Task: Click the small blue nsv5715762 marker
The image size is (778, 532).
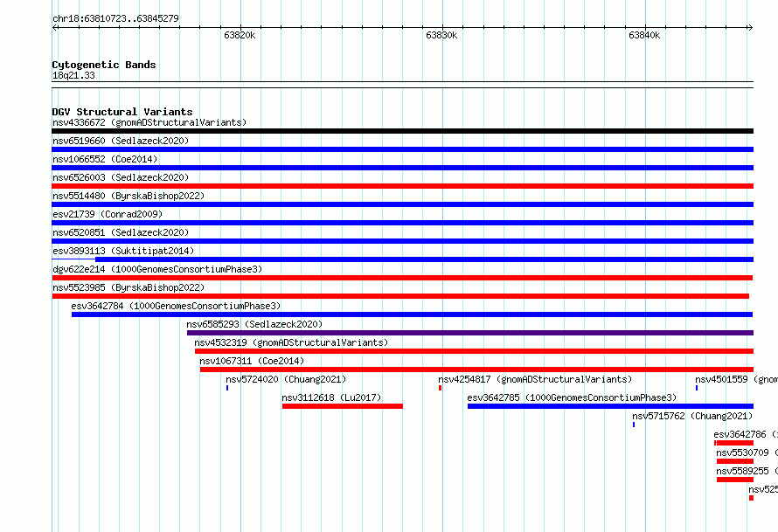Action: [634, 425]
